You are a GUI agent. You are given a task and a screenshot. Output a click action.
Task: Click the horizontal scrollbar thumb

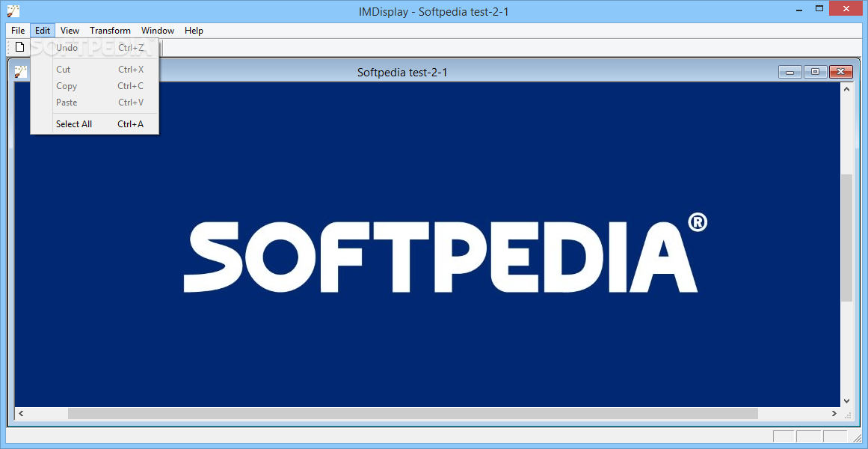click(413, 414)
